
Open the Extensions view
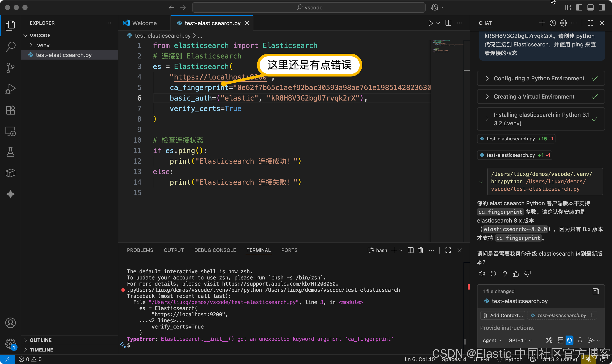coord(10,110)
